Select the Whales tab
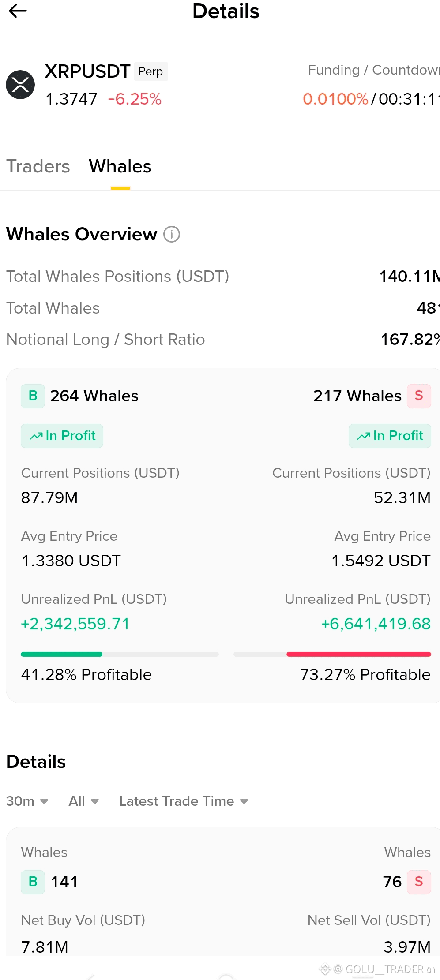440x980 pixels. (120, 166)
